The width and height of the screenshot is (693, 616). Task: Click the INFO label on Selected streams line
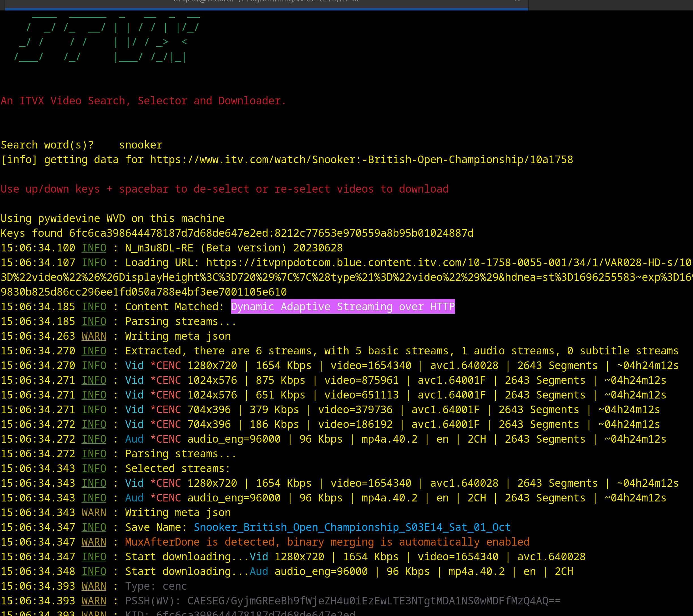coord(94,469)
